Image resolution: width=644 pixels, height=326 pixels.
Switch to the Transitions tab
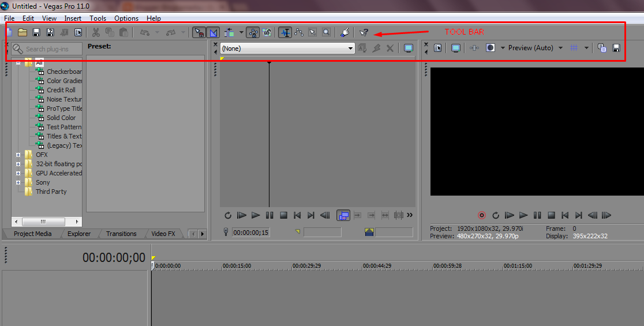[121, 234]
